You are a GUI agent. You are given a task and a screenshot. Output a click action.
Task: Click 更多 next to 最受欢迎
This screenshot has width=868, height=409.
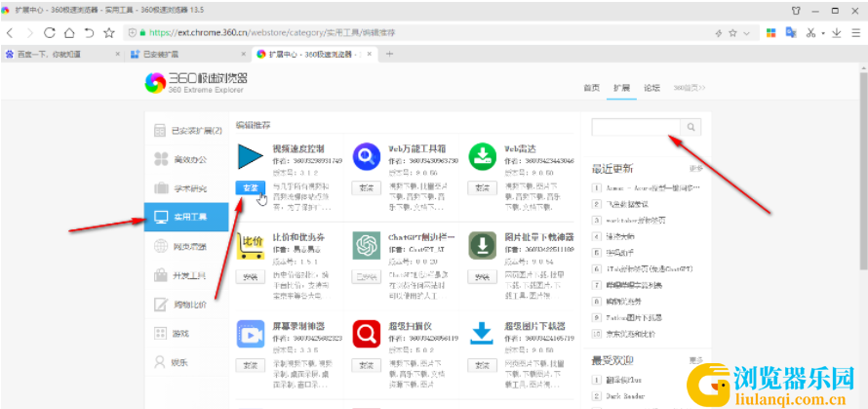695,361
